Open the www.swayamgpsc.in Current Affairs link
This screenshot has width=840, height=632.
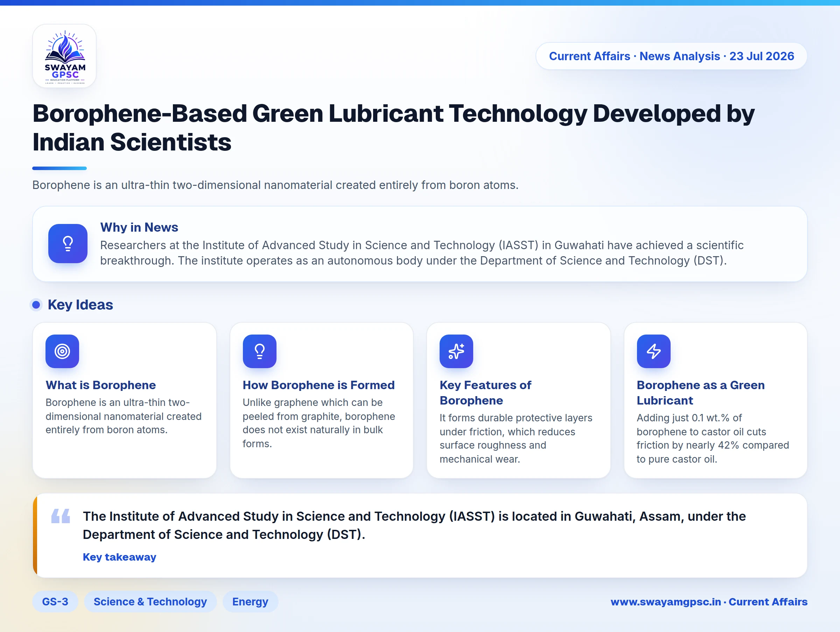(x=709, y=602)
